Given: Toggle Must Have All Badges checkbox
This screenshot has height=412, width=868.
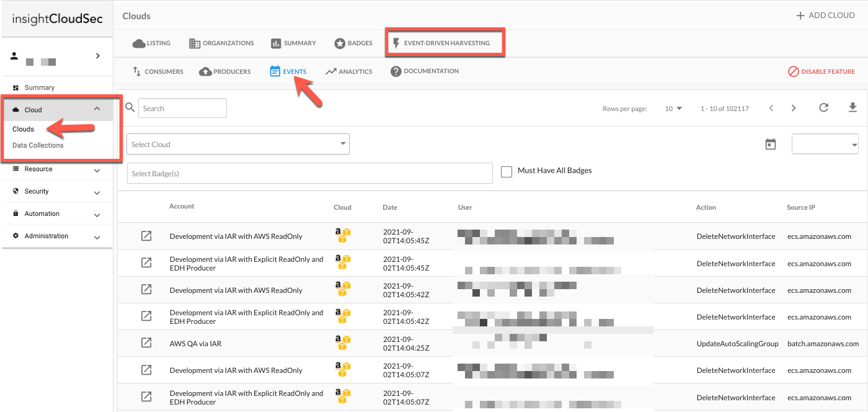Looking at the screenshot, I should coord(507,171).
